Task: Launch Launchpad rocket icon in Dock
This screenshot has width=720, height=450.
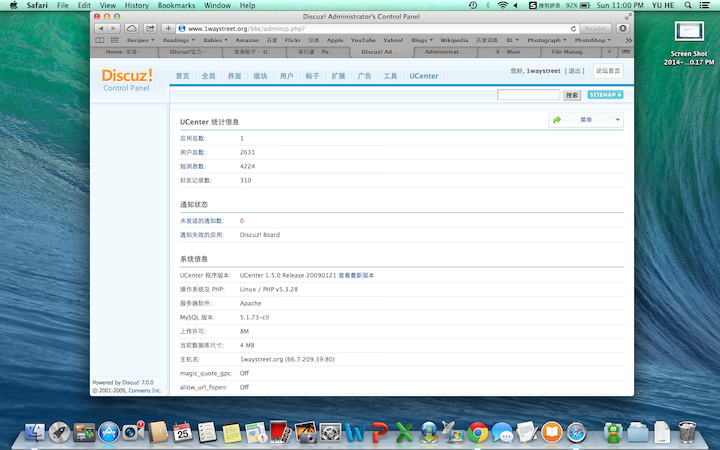Action: pyautogui.click(x=60, y=433)
